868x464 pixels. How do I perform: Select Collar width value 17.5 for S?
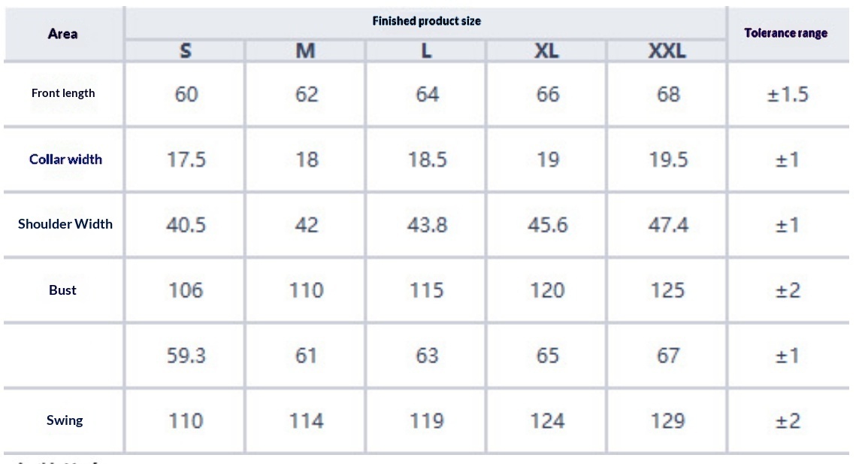[x=186, y=160]
